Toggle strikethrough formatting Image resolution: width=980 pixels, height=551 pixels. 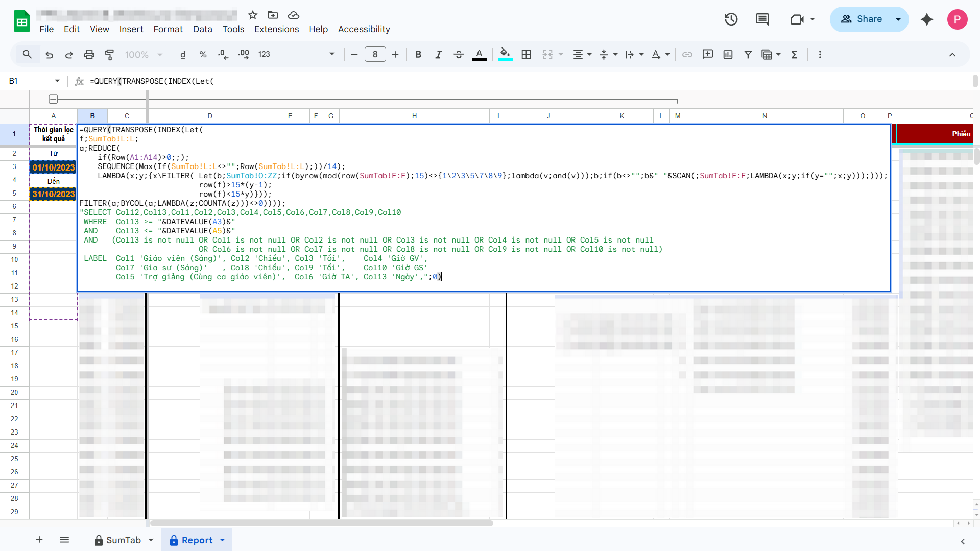click(x=459, y=55)
